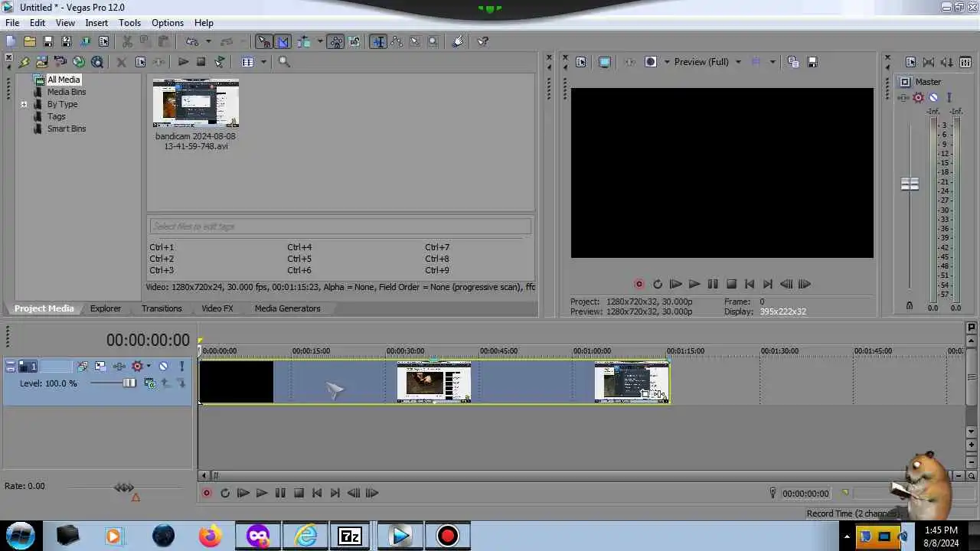Click the Master volume fader handle

click(x=910, y=184)
